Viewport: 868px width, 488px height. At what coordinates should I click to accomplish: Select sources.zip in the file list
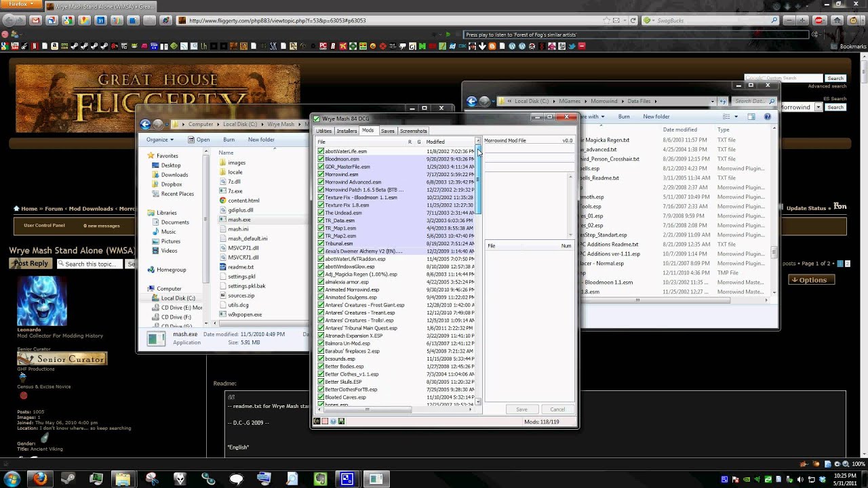pos(241,296)
